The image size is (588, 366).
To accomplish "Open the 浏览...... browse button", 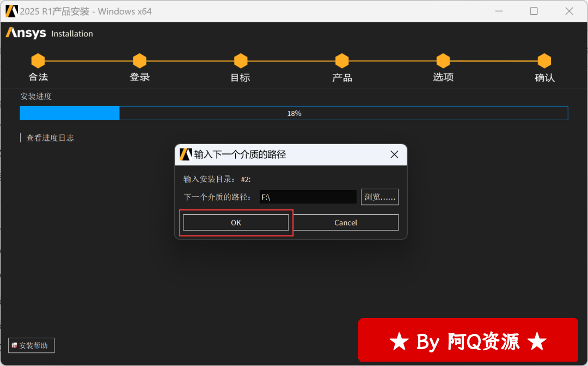I will pyautogui.click(x=379, y=197).
